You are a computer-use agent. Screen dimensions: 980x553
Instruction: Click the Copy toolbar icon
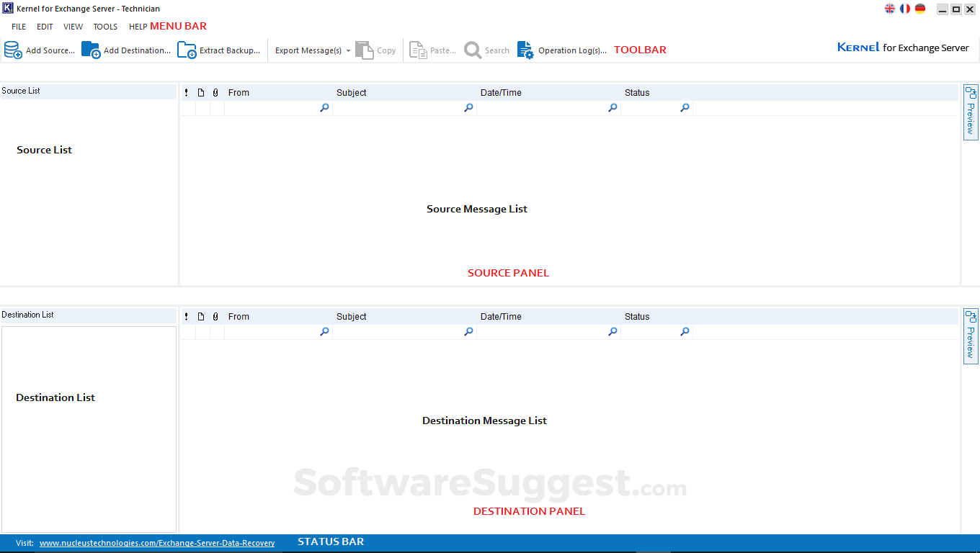[365, 50]
